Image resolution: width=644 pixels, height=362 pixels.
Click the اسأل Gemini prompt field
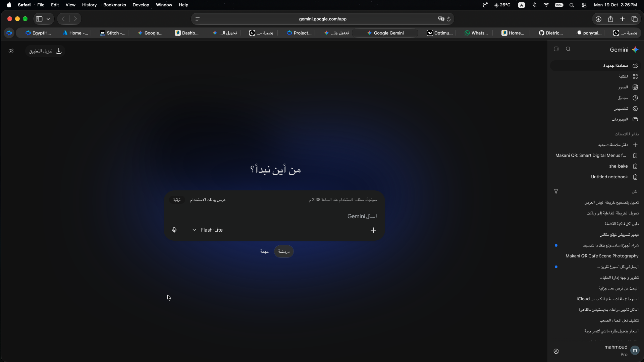click(x=274, y=217)
